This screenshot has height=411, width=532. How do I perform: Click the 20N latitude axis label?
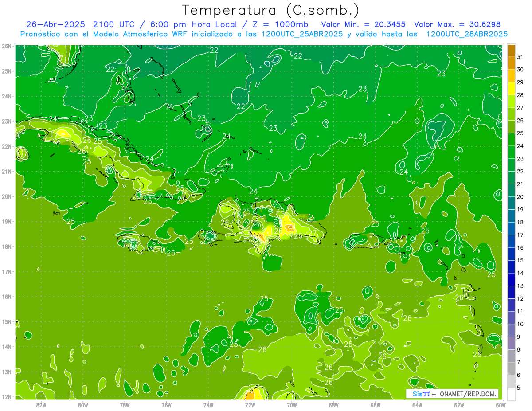pos(7,196)
